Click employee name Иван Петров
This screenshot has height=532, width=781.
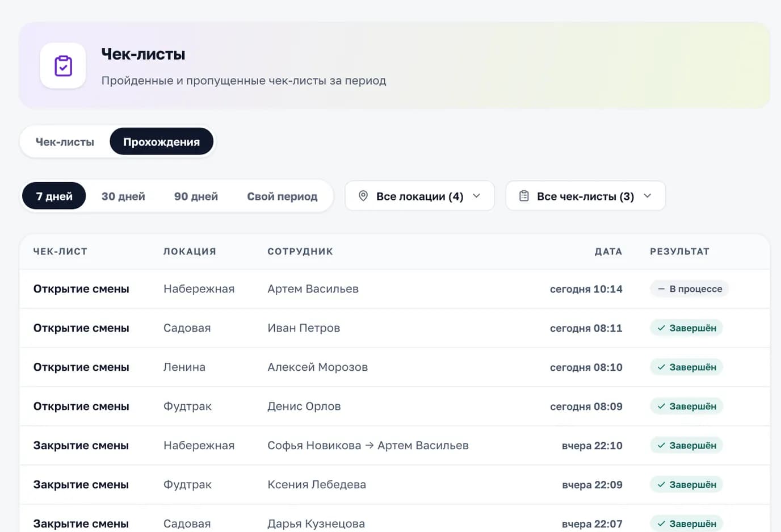pos(304,328)
